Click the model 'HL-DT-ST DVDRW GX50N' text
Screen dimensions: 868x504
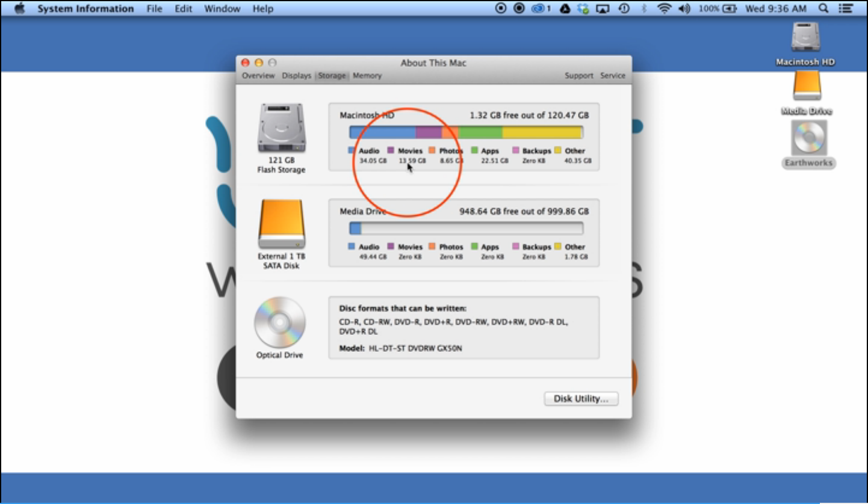[x=415, y=348]
